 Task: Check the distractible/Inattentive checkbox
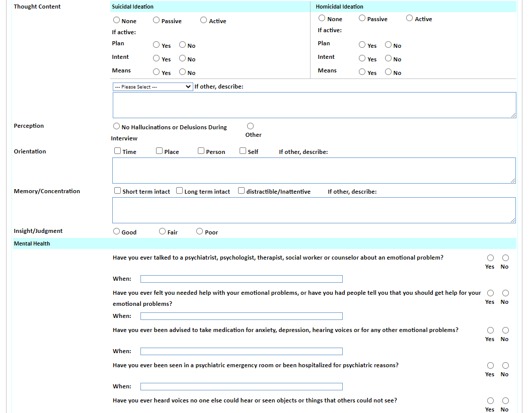242,191
